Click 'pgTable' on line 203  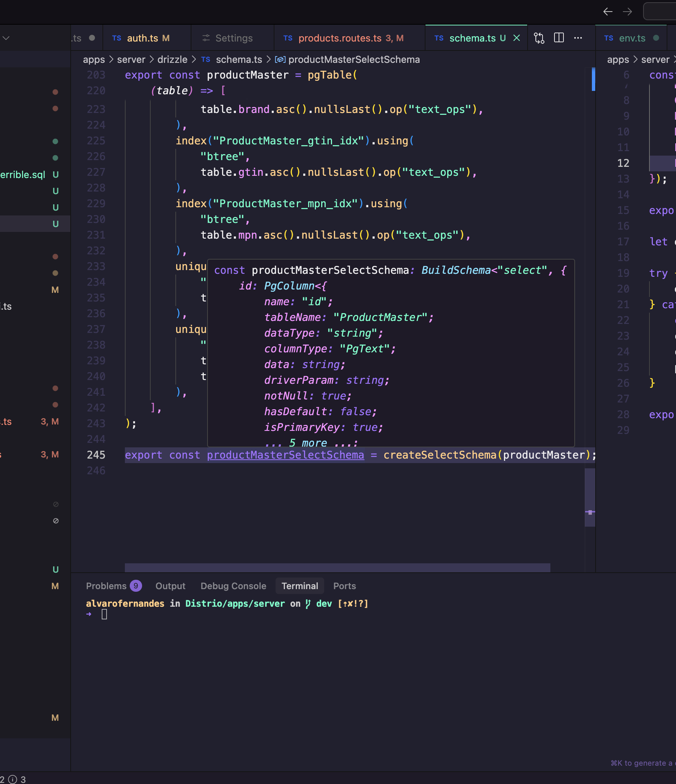pos(330,75)
